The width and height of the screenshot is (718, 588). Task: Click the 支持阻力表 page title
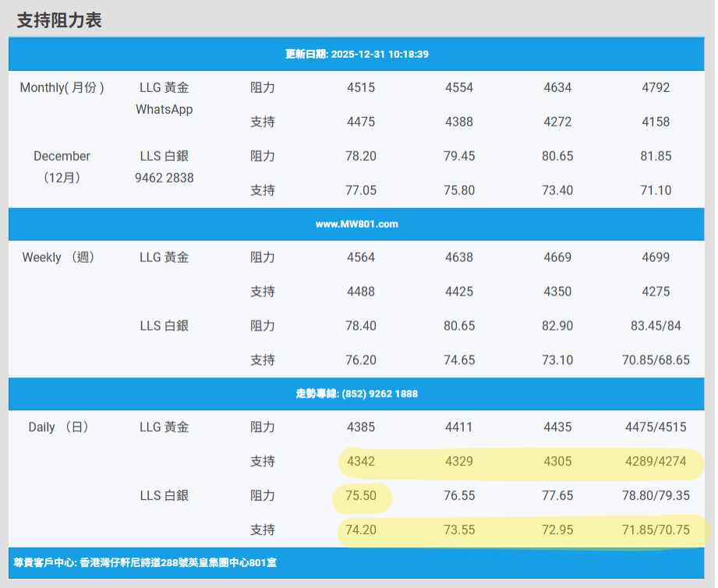click(59, 20)
